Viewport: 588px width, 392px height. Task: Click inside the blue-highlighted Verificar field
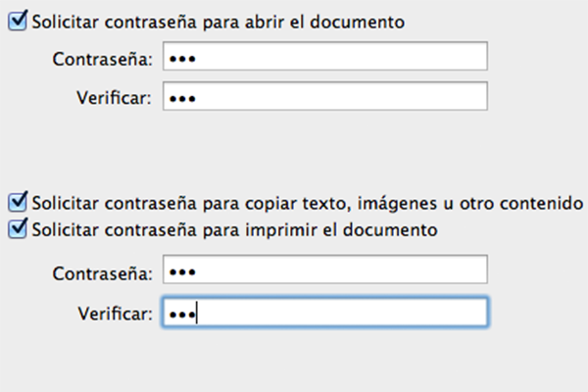click(325, 312)
